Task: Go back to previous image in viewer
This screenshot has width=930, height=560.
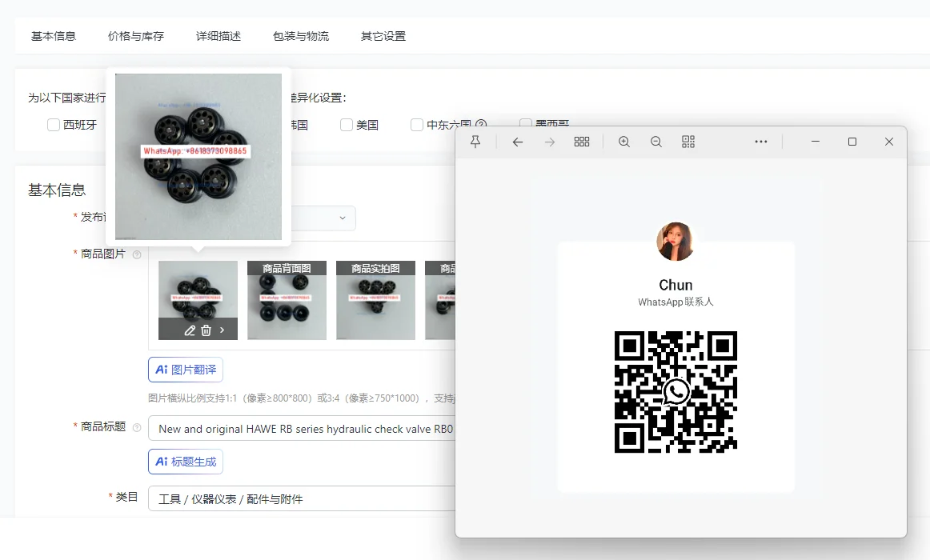Action: click(x=518, y=142)
